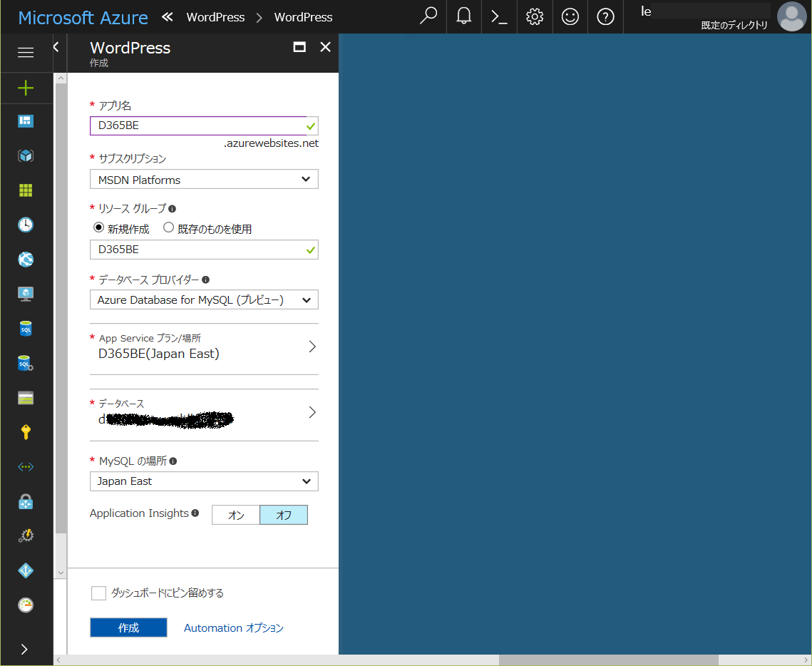Click the double-chevron breadcrumb collapse
Screen dimensions: 812x666
(x=167, y=16)
